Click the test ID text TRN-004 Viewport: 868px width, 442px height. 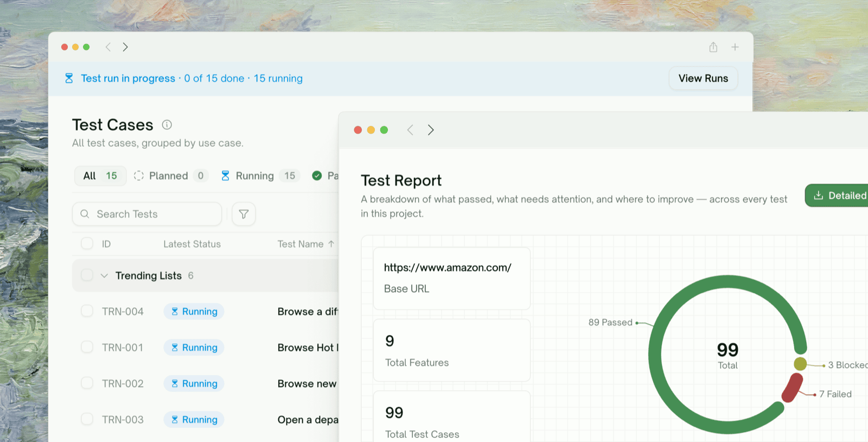pyautogui.click(x=123, y=312)
